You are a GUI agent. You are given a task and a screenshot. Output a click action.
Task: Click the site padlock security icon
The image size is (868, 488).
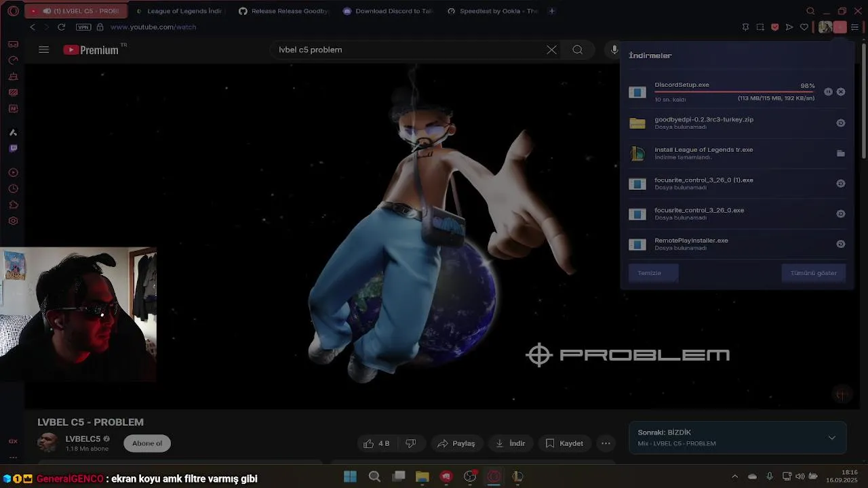click(x=100, y=27)
